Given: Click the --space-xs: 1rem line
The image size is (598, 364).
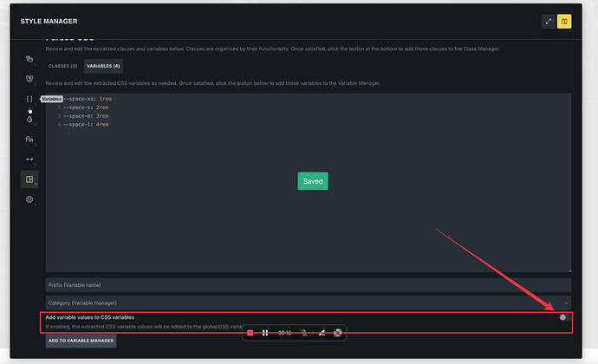Looking at the screenshot, I should pos(88,99).
